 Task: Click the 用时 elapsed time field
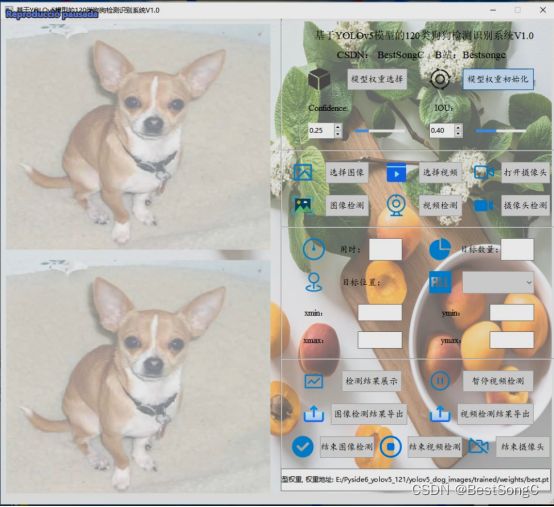(x=385, y=249)
